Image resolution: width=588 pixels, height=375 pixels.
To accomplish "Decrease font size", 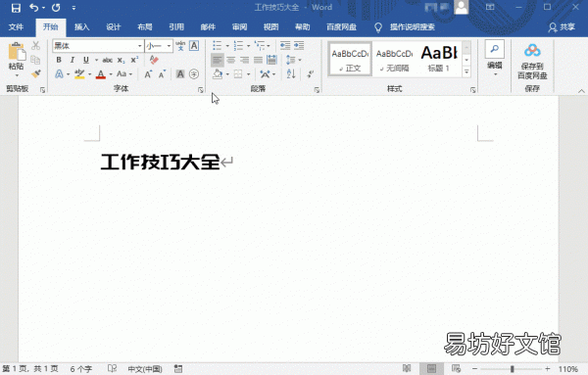I will pyautogui.click(x=162, y=74).
